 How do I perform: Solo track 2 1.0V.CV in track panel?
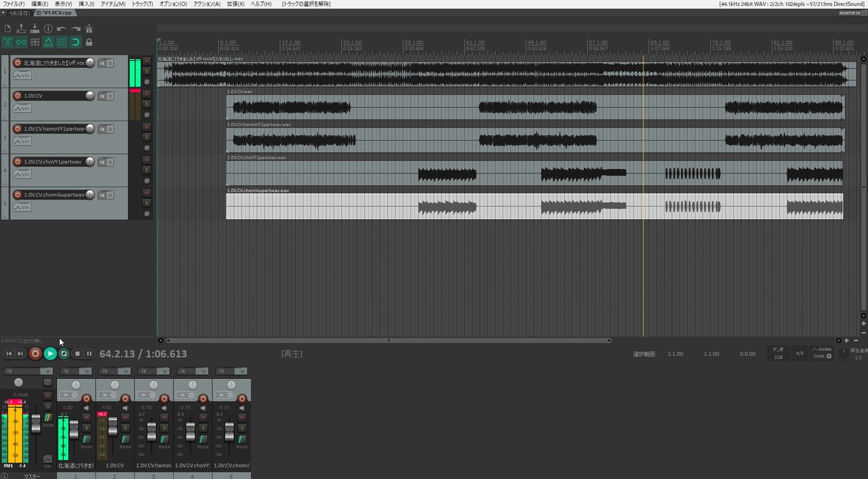point(146,104)
